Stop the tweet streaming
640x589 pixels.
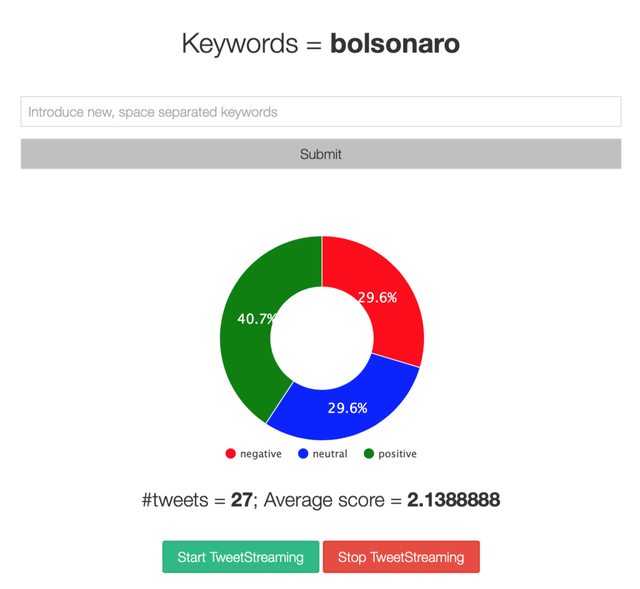tap(401, 557)
